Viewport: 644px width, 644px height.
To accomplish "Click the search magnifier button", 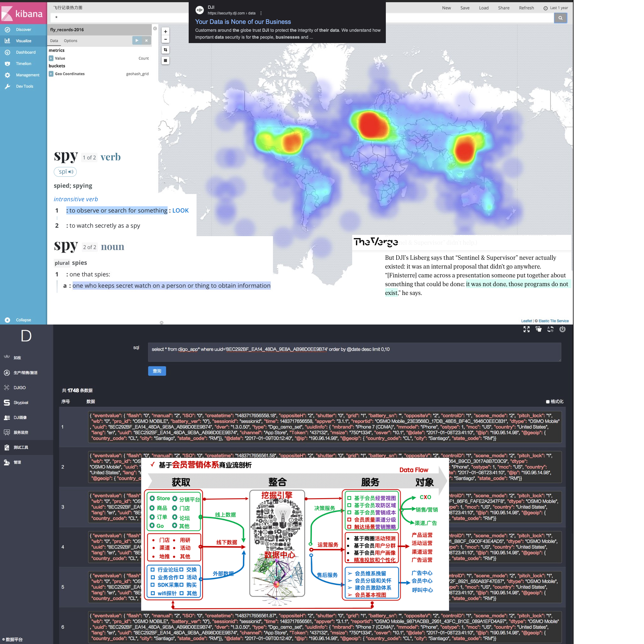I will (x=560, y=18).
